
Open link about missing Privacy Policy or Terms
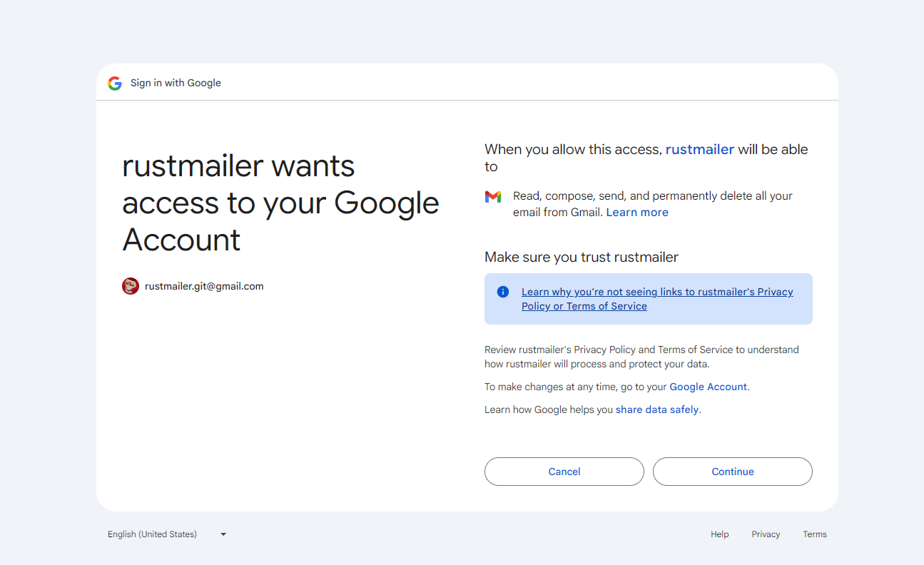click(657, 299)
